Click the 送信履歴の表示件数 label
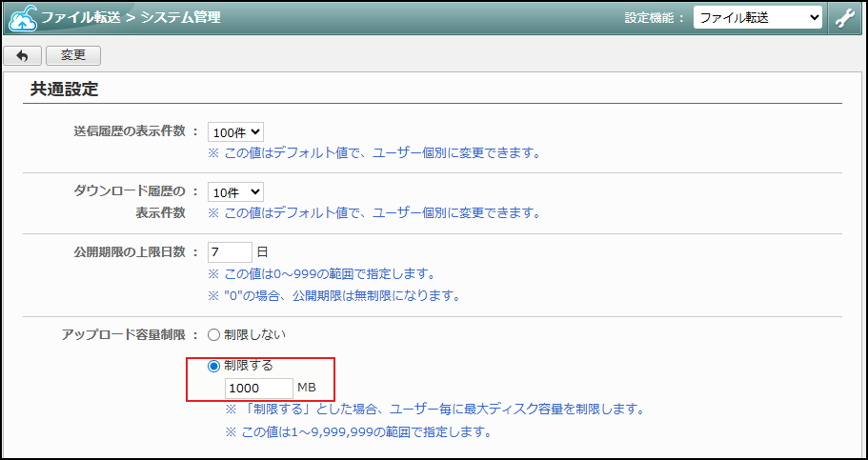Viewport: 868px width, 460px height. point(129,131)
